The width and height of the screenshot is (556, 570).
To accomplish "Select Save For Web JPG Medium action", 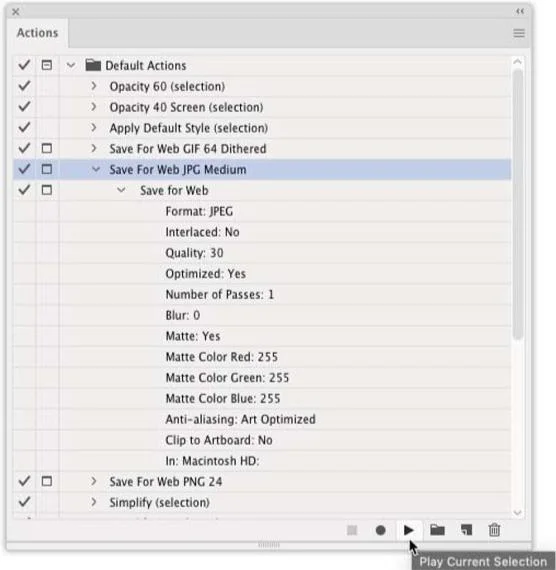I will tap(178, 170).
